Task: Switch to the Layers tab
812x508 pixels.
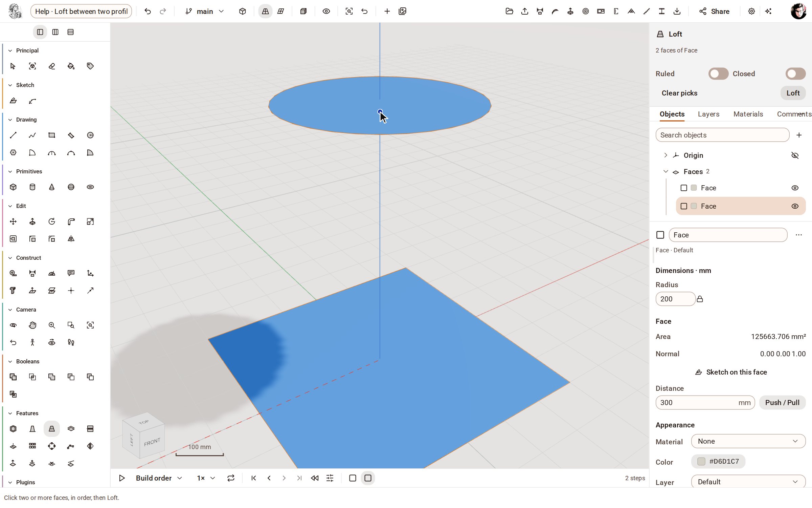Action: (x=708, y=114)
